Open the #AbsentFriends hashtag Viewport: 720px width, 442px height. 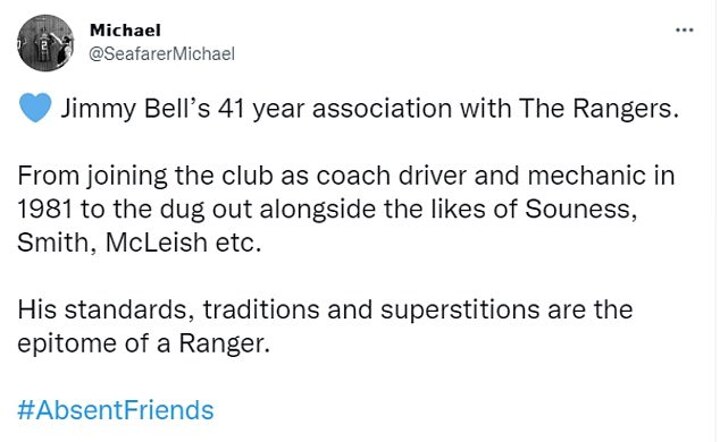(116, 410)
